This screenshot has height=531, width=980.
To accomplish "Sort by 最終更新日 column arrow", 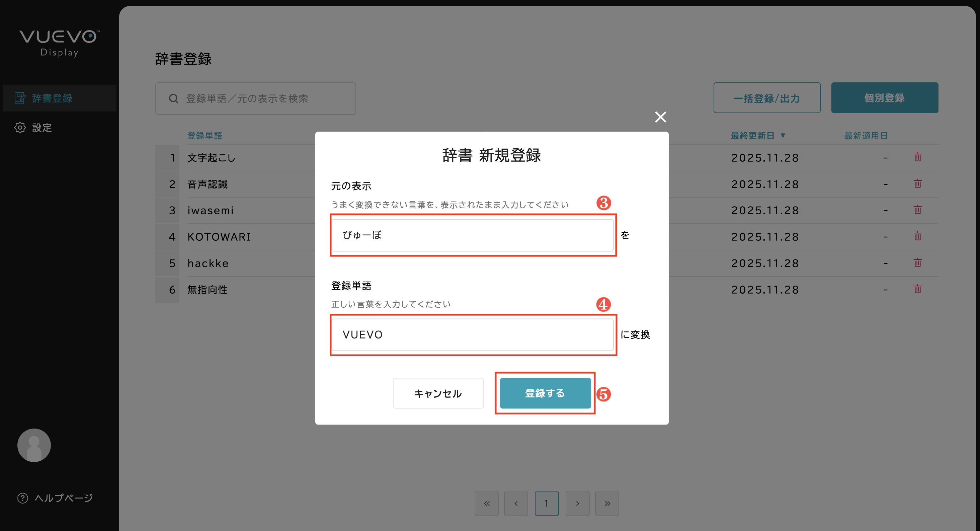I will pyautogui.click(x=783, y=136).
